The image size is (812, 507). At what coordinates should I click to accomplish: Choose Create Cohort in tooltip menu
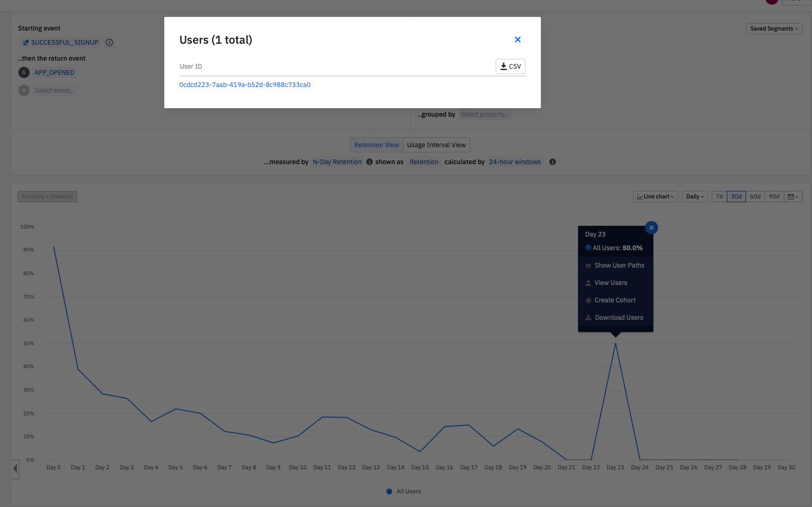coord(615,300)
